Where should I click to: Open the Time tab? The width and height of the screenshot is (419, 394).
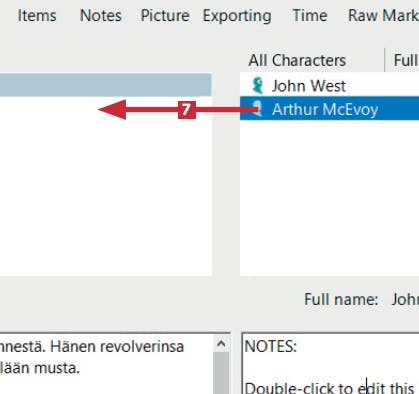pos(310,16)
